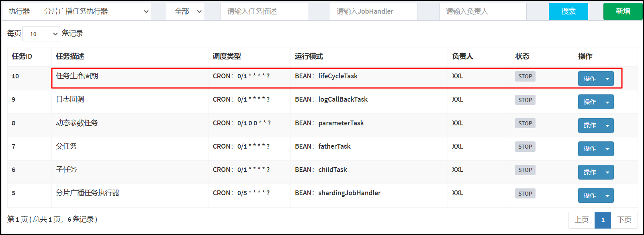Screen dimensions: 644x235
Task: Click the 动态参数任务 task description
Action: (x=77, y=123)
